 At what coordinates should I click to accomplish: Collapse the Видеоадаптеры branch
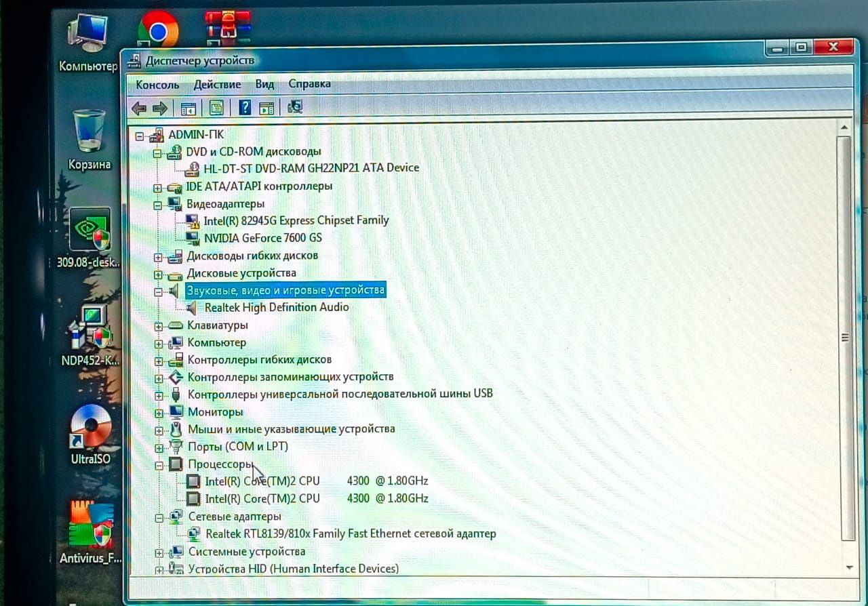[157, 205]
